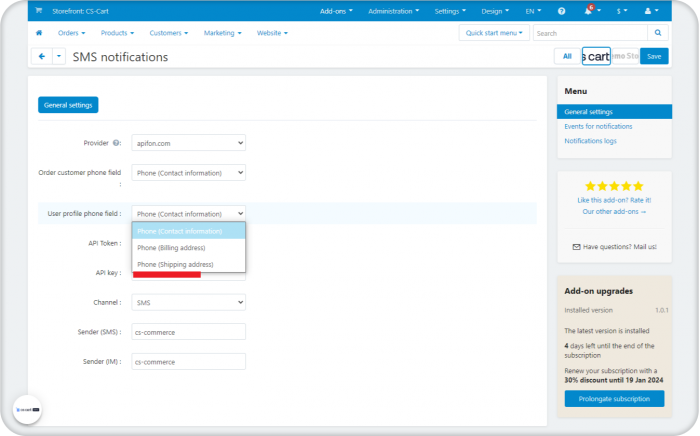Click the Provider help tooltip icon

click(116, 143)
